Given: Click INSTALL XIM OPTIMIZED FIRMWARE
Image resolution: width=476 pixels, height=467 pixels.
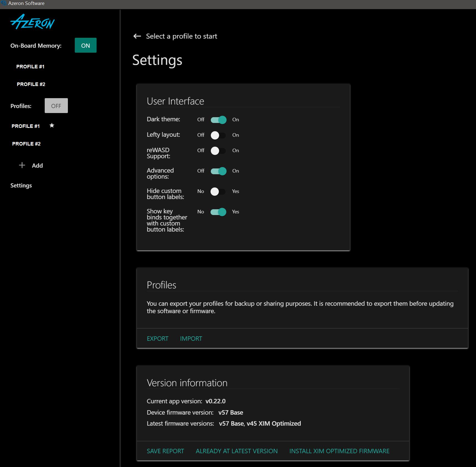Looking at the screenshot, I should [x=339, y=451].
